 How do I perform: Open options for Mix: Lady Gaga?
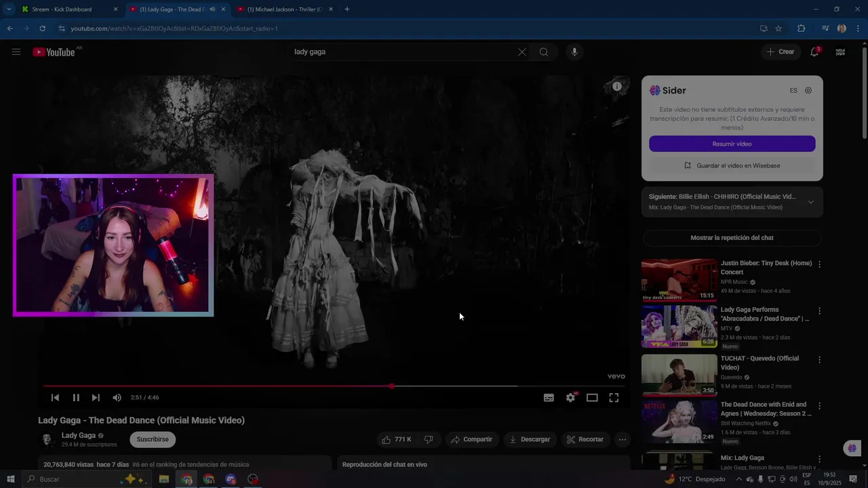point(819,459)
